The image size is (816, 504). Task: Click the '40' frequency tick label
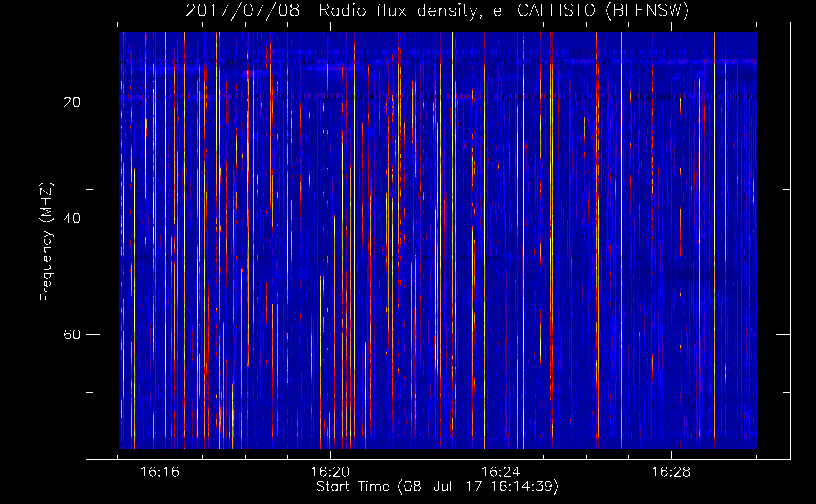72,218
